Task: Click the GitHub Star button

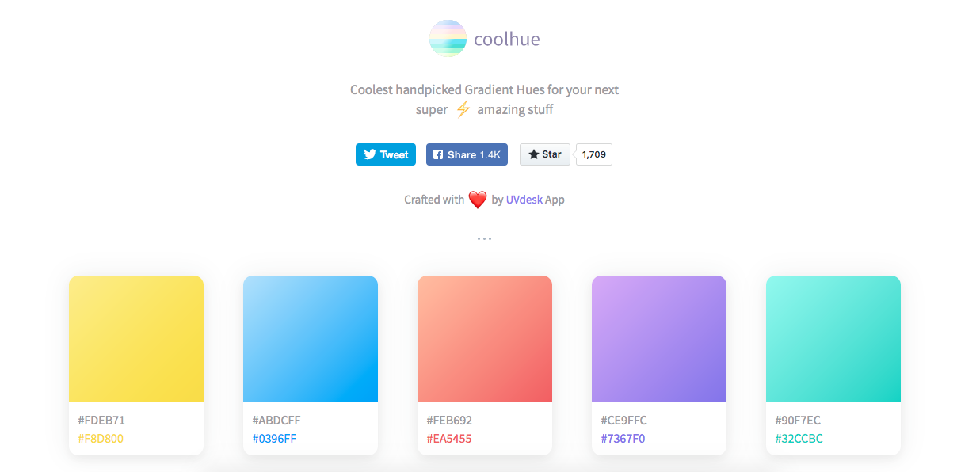Action: tap(545, 154)
